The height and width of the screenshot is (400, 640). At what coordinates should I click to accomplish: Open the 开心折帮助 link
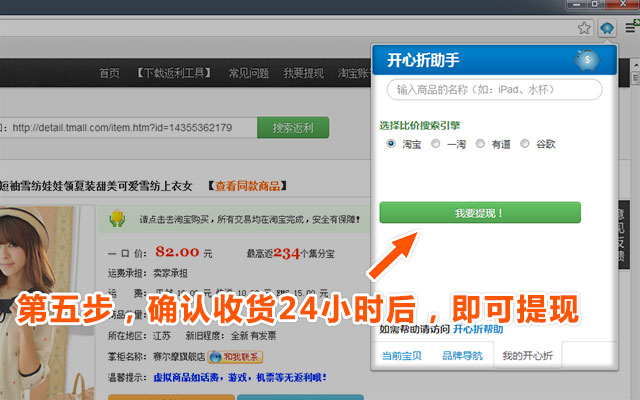pyautogui.click(x=478, y=329)
